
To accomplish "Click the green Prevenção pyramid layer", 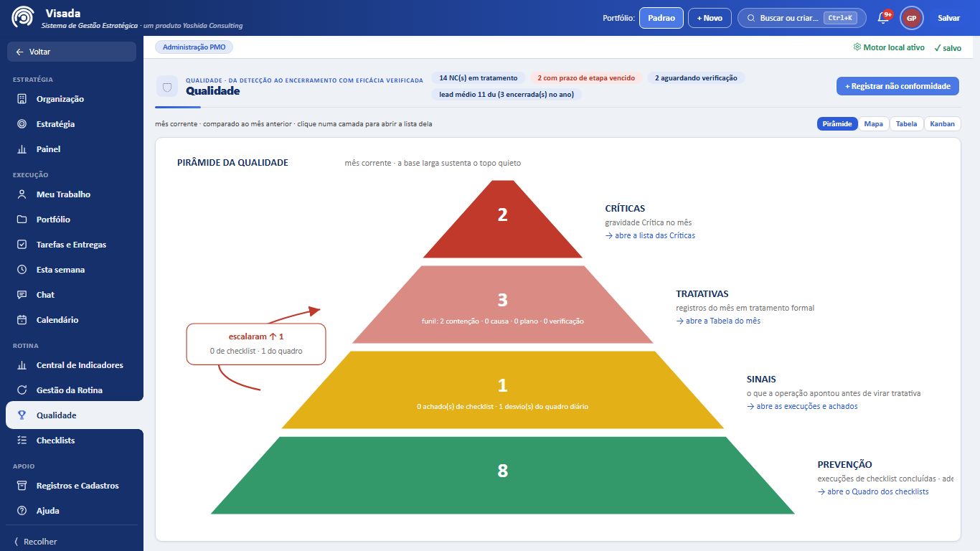I will pos(503,475).
